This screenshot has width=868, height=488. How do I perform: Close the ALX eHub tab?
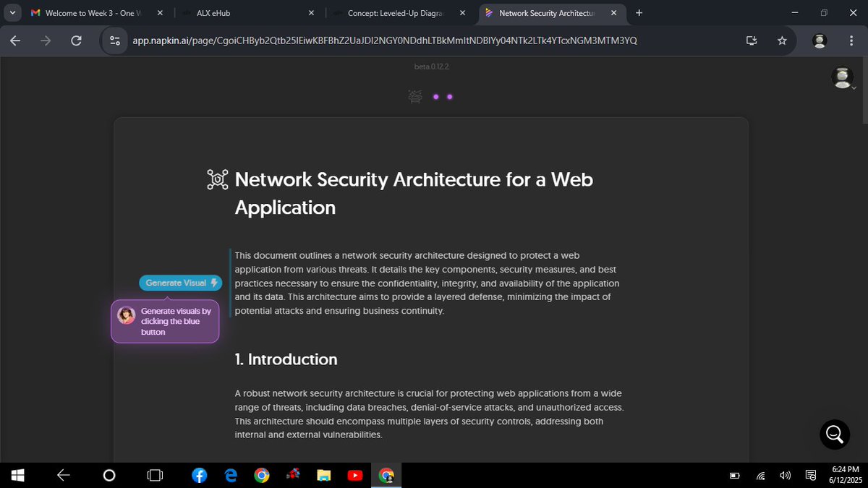312,13
